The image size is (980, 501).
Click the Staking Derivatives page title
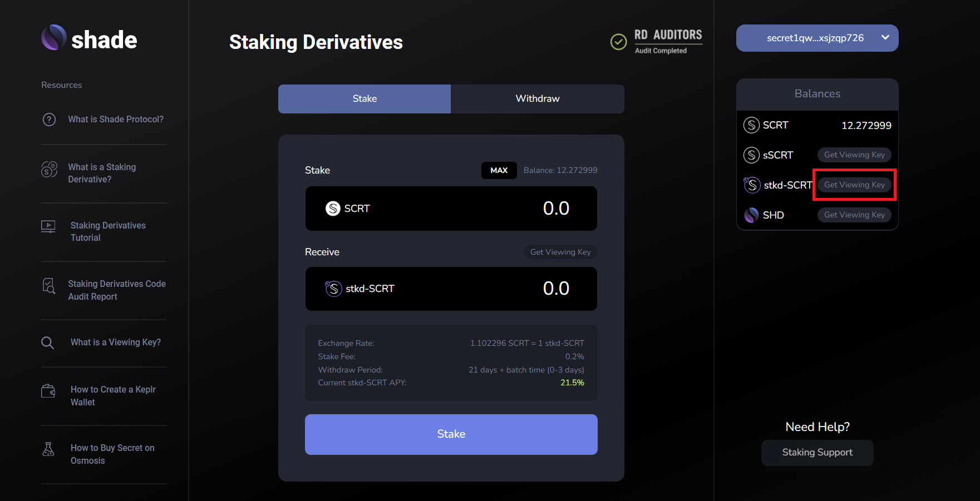[316, 42]
